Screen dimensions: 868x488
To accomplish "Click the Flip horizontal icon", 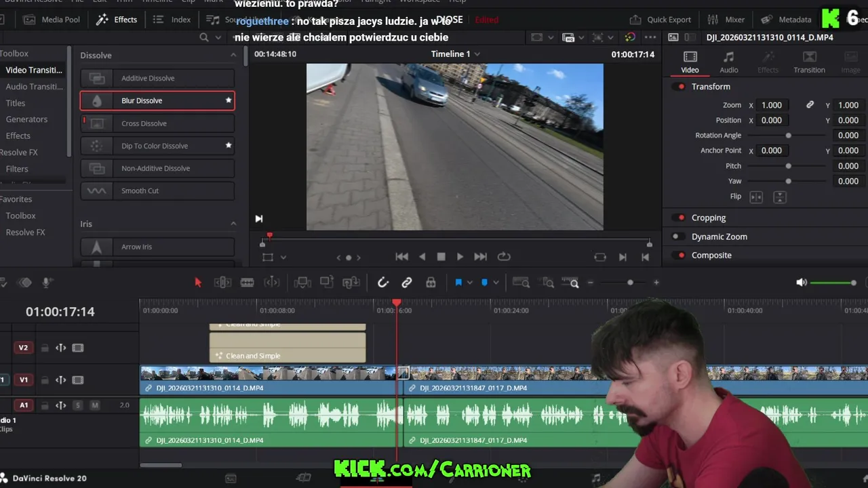I will click(756, 197).
